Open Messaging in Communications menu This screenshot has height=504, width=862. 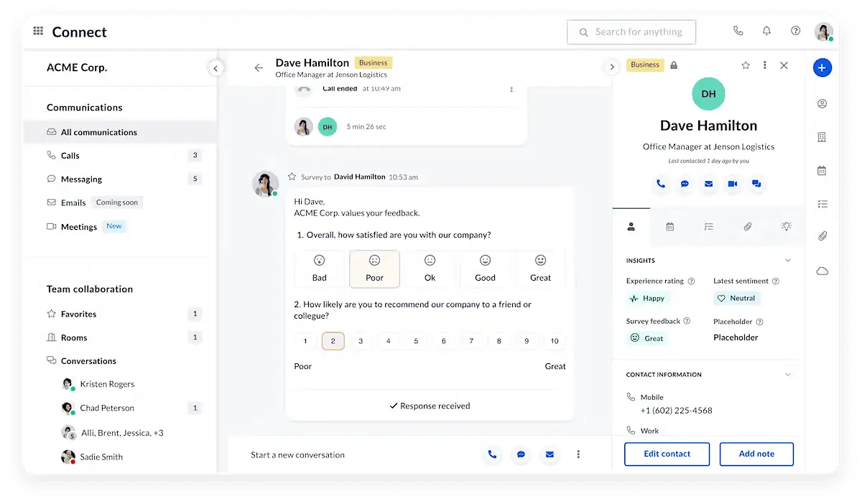tap(81, 179)
